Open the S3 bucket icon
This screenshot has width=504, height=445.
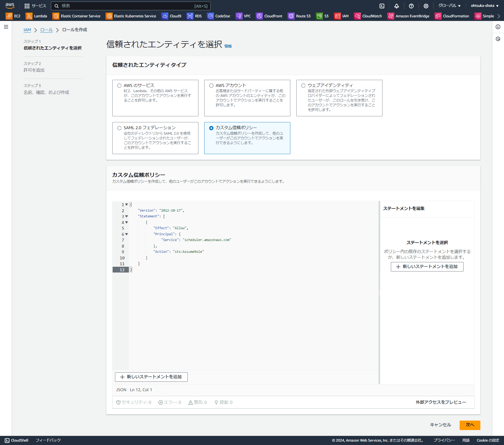[x=319, y=16]
